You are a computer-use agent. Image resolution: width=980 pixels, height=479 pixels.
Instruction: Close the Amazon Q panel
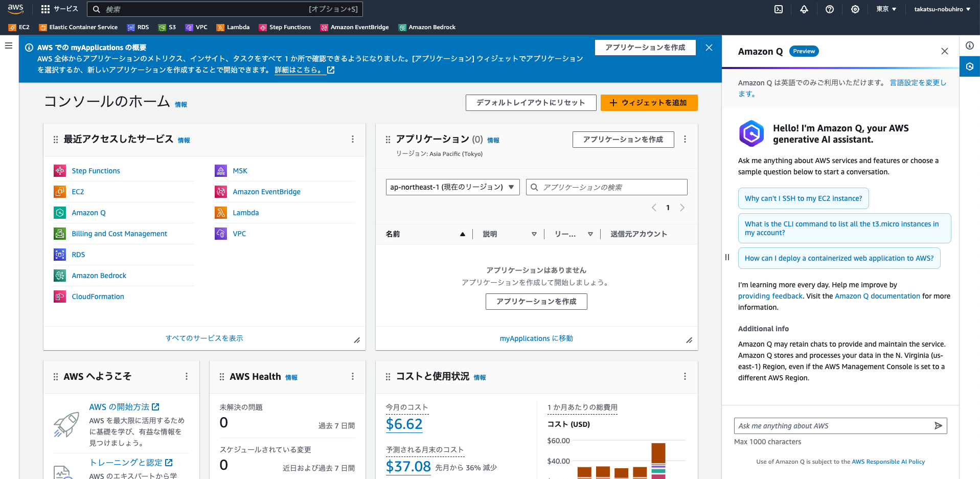[x=945, y=51]
